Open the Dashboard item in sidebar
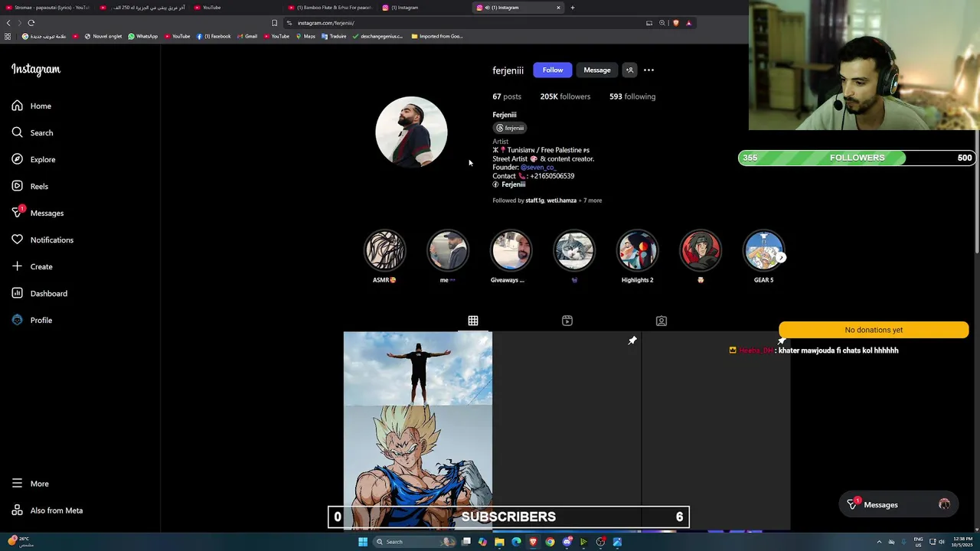980x551 pixels. 39,293
